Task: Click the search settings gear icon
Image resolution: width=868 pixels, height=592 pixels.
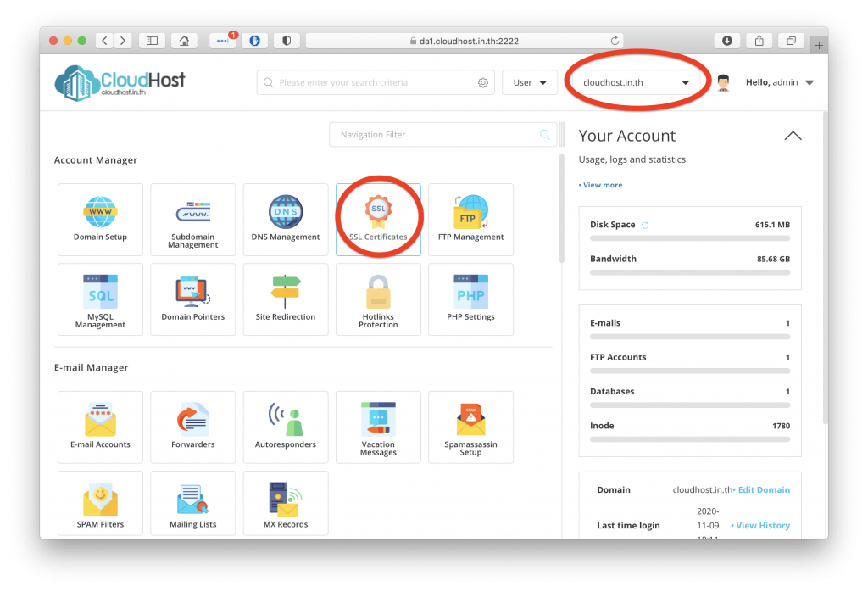Action: coord(483,83)
